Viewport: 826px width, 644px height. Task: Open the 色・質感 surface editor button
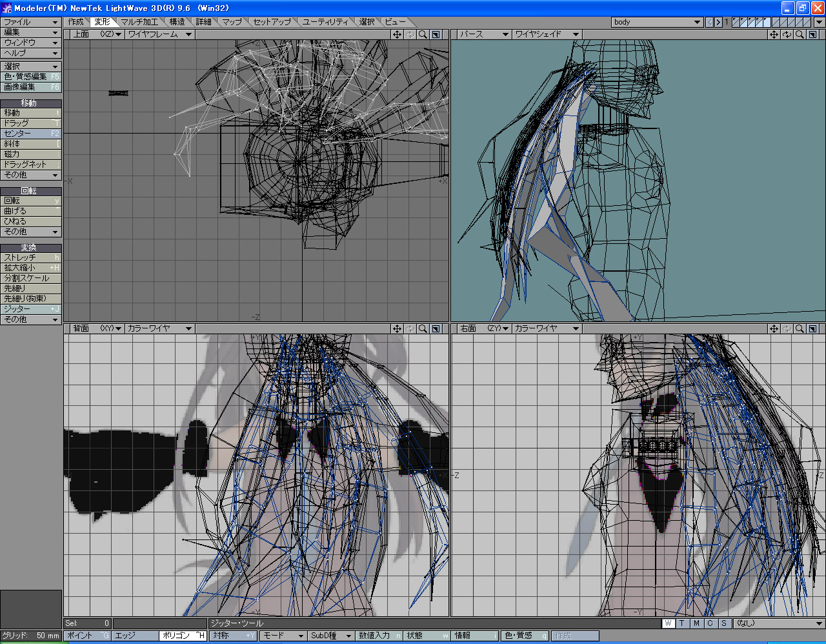tap(524, 636)
